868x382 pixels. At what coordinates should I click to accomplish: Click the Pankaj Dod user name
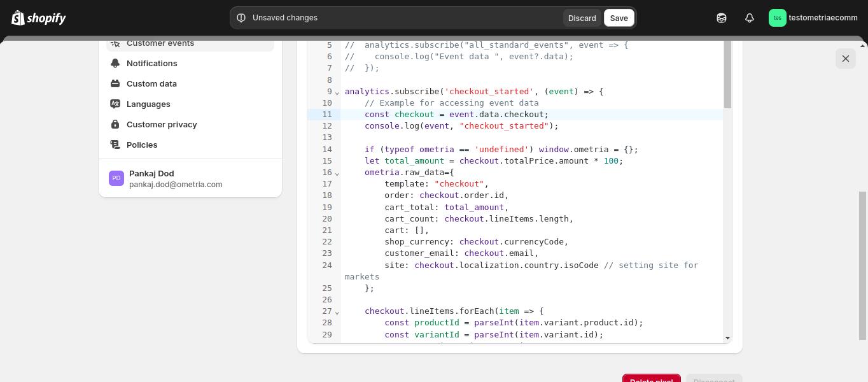click(151, 173)
